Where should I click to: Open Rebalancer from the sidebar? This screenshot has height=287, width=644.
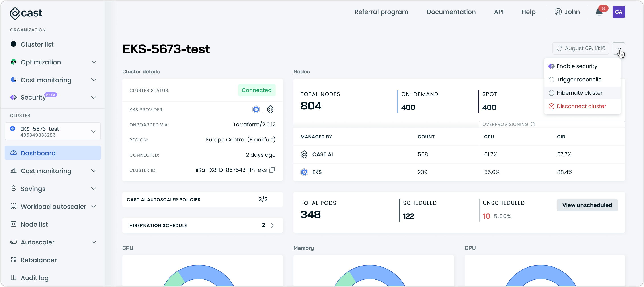[x=39, y=260]
